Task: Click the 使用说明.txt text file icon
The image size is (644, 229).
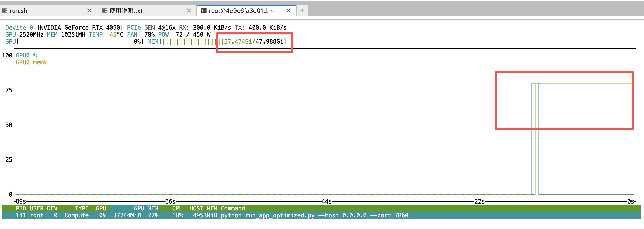Action: tap(104, 10)
